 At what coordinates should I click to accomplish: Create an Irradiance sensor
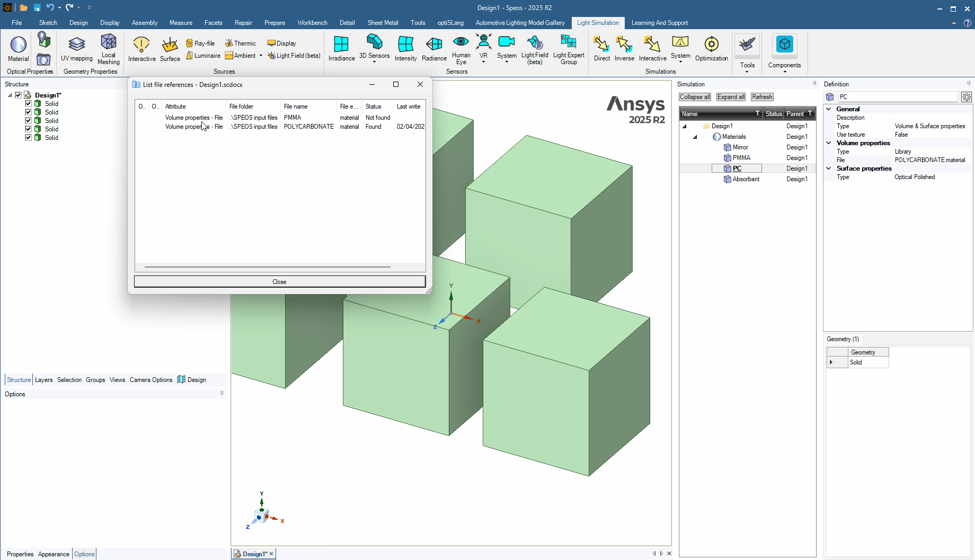[x=341, y=49]
